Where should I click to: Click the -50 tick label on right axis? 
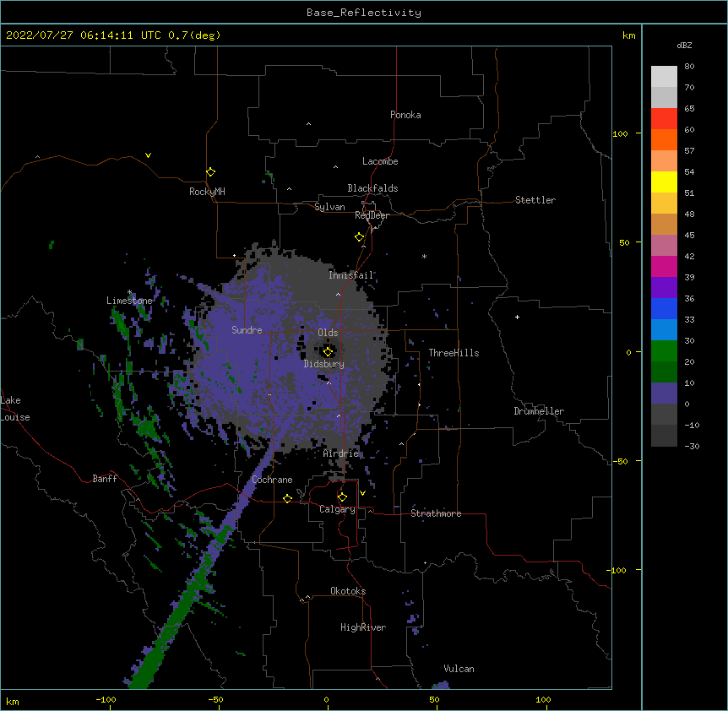click(620, 461)
